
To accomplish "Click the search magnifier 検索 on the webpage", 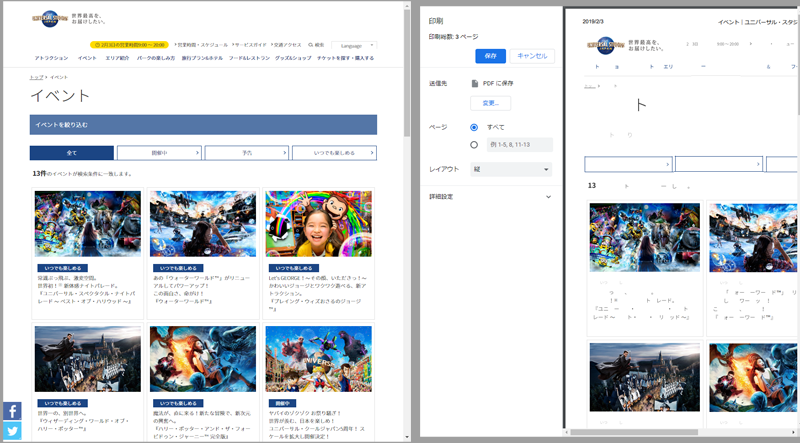I will (x=316, y=45).
